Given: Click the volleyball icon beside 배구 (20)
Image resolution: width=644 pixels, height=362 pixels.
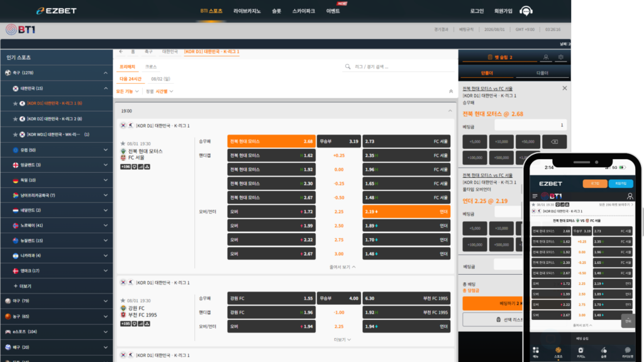Looking at the screenshot, I should [x=8, y=347].
